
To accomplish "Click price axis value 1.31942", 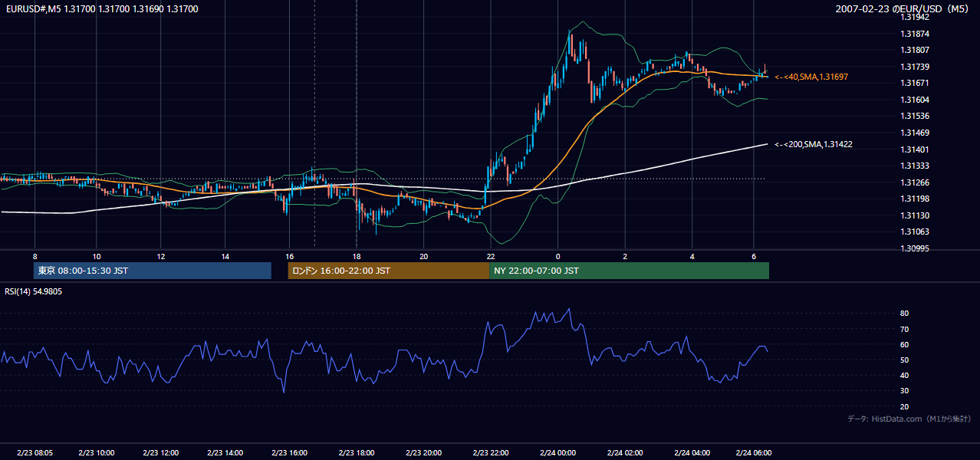I will click(914, 17).
